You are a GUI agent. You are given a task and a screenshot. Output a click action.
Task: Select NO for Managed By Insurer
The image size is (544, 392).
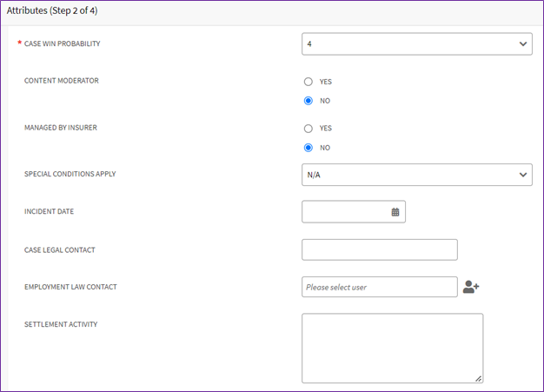click(308, 148)
